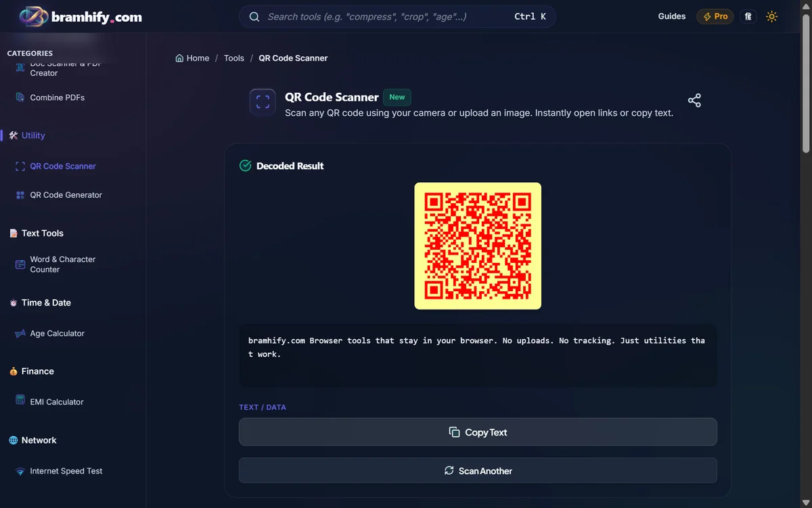Click the Internet Speed Test wifi icon
The image size is (812, 508).
click(20, 471)
